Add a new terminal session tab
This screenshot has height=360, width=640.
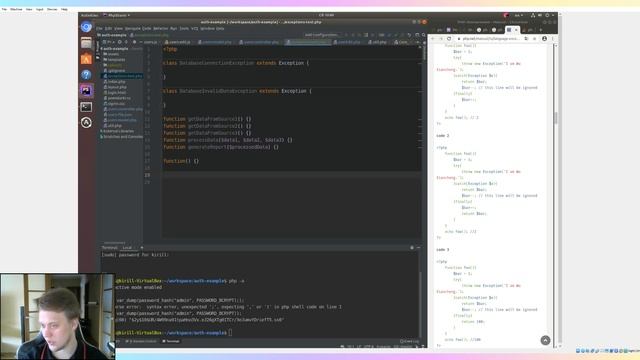[142, 248]
